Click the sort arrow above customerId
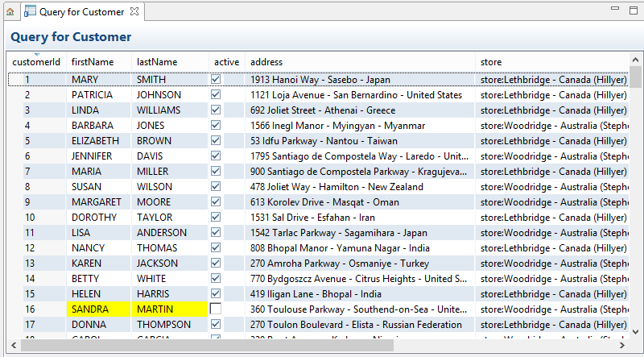The height and width of the screenshot is (357, 644). coord(37,55)
